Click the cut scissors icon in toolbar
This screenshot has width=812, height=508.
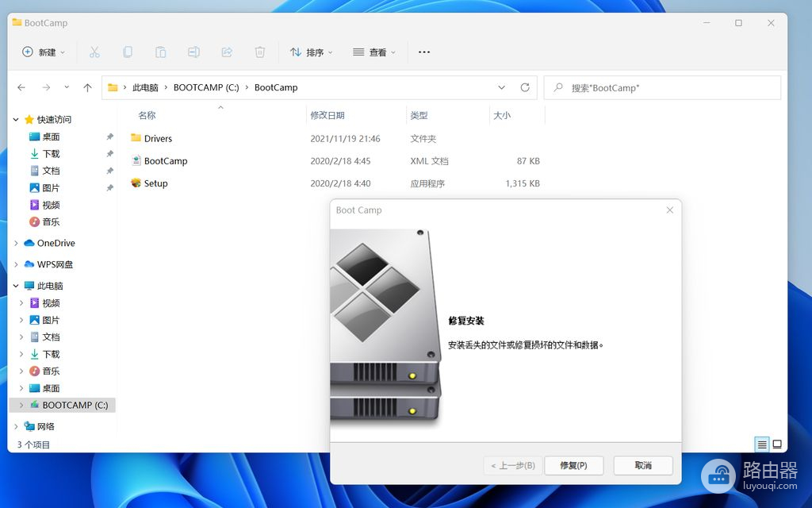pos(94,52)
